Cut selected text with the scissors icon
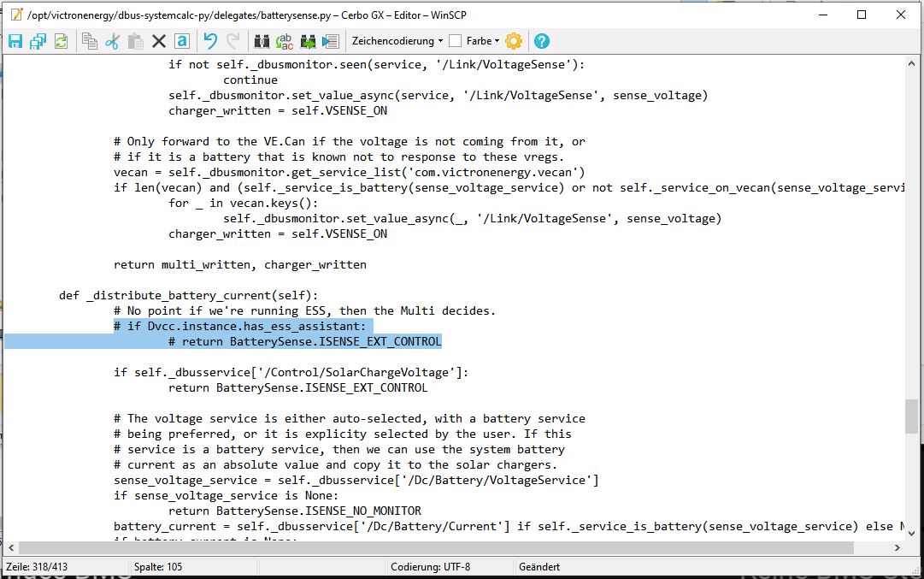The width and height of the screenshot is (924, 579). [x=112, y=41]
